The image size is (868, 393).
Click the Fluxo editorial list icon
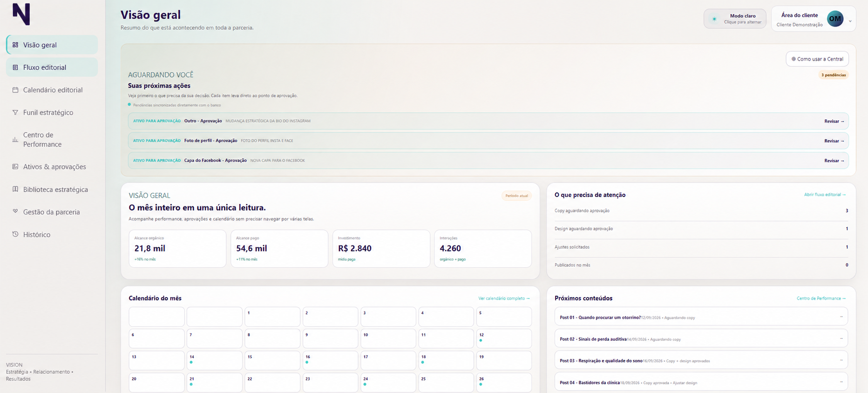pos(15,68)
